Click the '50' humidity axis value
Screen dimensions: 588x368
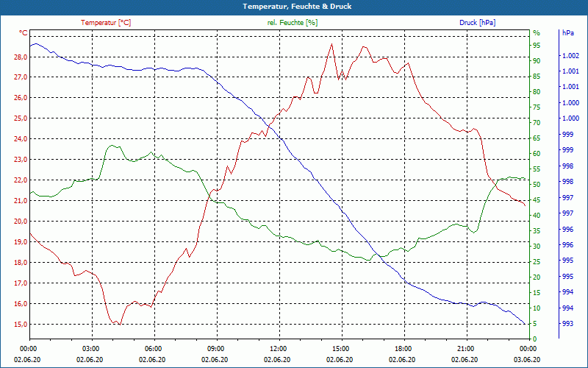[537, 185]
